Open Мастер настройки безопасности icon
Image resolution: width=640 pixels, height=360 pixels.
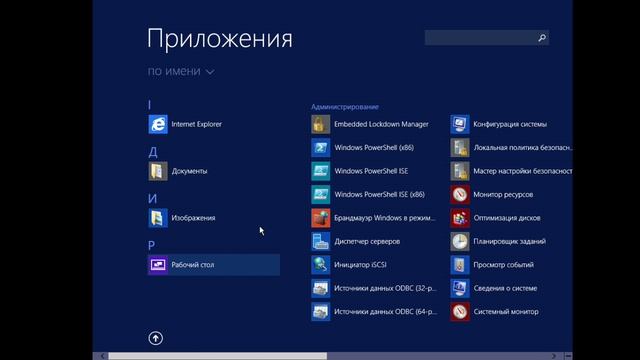[460, 171]
